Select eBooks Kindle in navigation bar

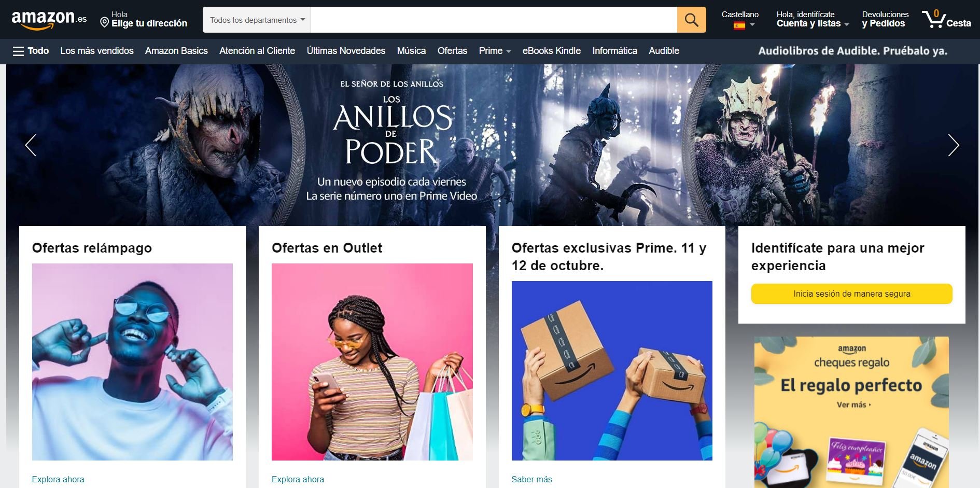551,51
